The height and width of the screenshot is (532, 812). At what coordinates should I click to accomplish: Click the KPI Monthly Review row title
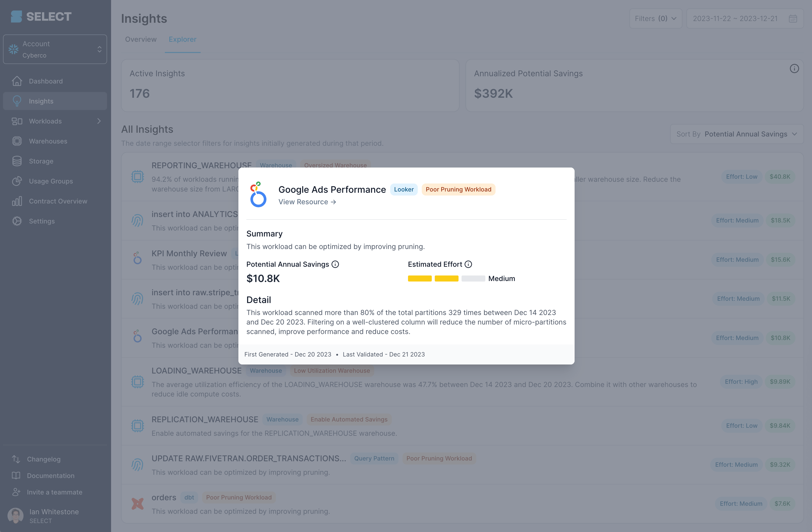(189, 253)
